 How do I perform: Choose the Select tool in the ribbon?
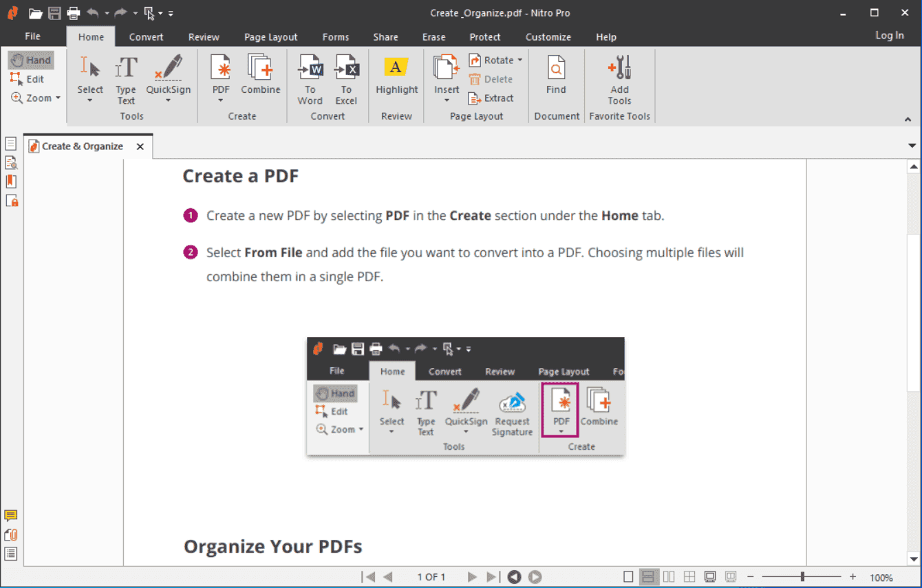(90, 78)
